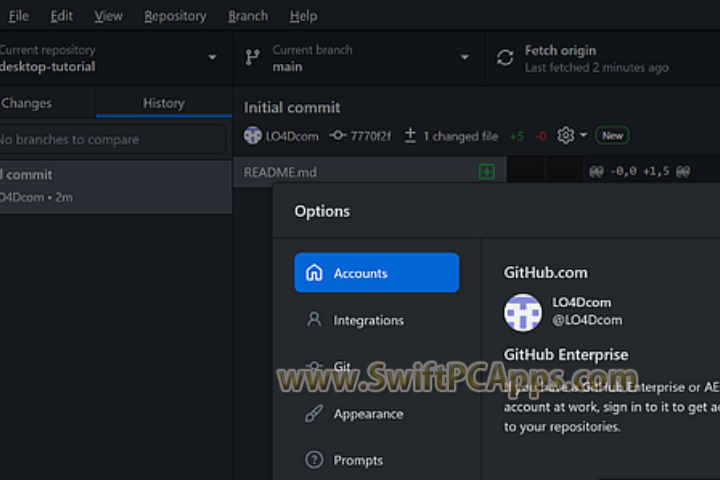Click the GitHub.com heading
The width and height of the screenshot is (720, 480).
[546, 273]
